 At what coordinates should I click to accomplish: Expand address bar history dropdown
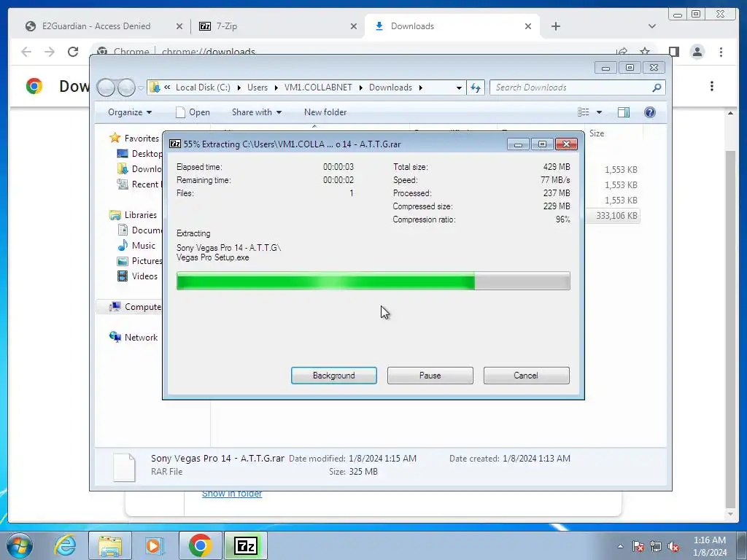pos(459,87)
